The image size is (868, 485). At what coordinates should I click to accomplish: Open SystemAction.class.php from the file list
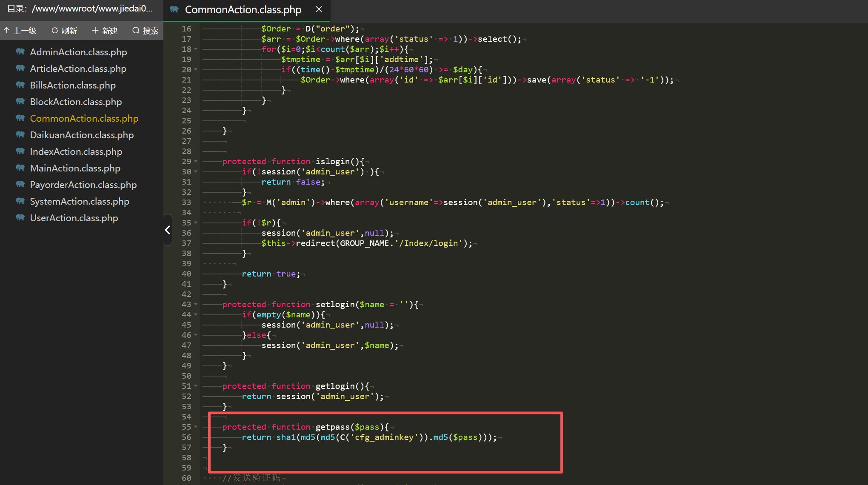click(x=80, y=201)
